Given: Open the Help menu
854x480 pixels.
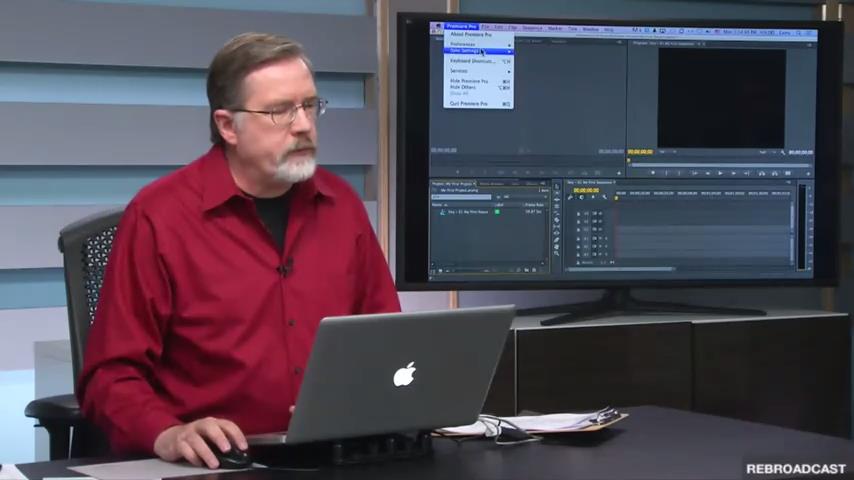Looking at the screenshot, I should coord(608,29).
